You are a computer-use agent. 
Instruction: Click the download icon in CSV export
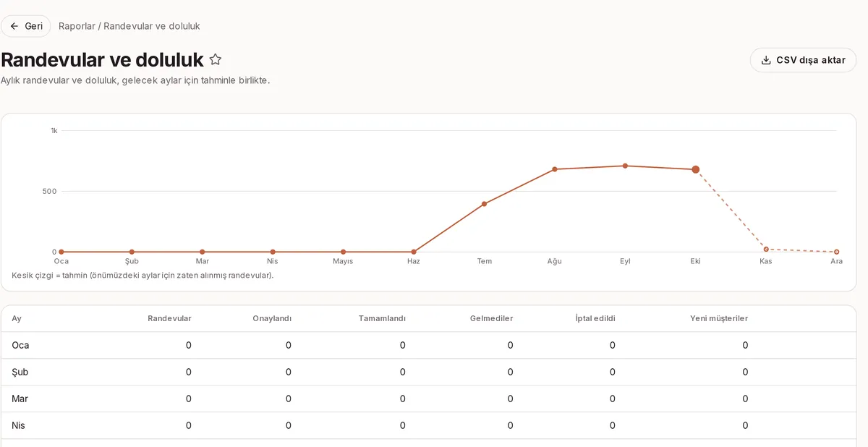(x=766, y=60)
